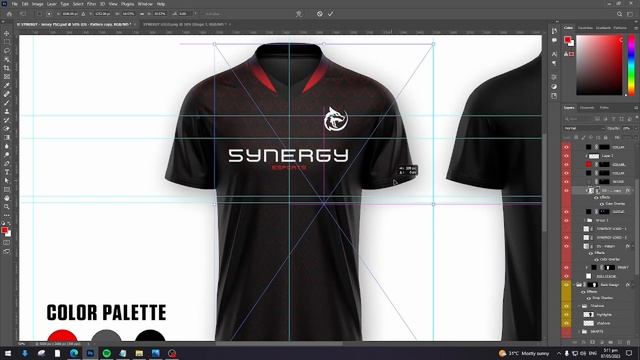Select the Clone Stamp tool
The image size is (640, 360).
[x=7, y=111]
